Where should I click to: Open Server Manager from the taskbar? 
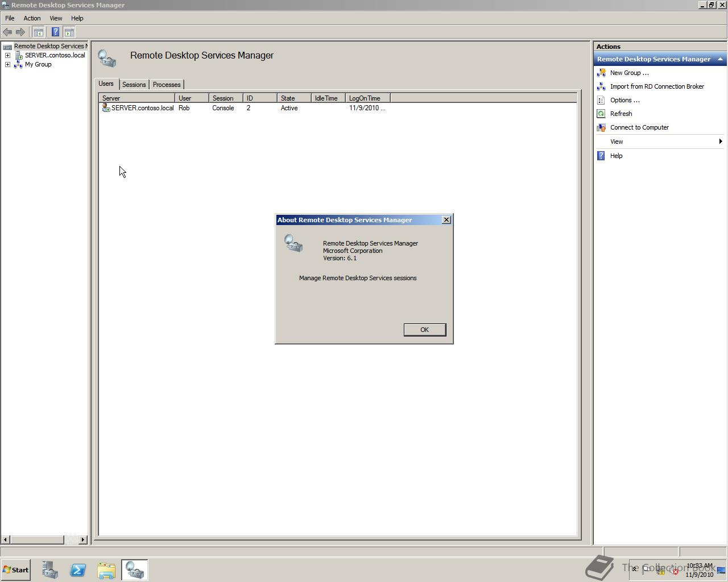(49, 570)
